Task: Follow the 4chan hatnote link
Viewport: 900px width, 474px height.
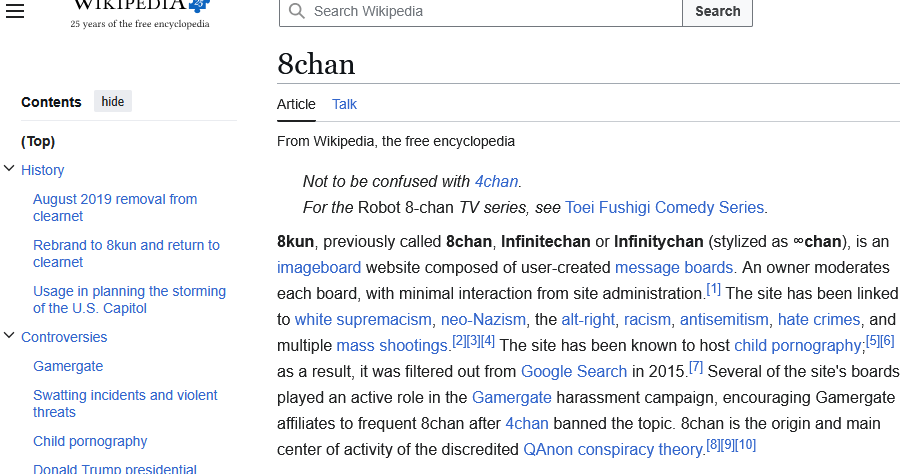Action: (496, 181)
